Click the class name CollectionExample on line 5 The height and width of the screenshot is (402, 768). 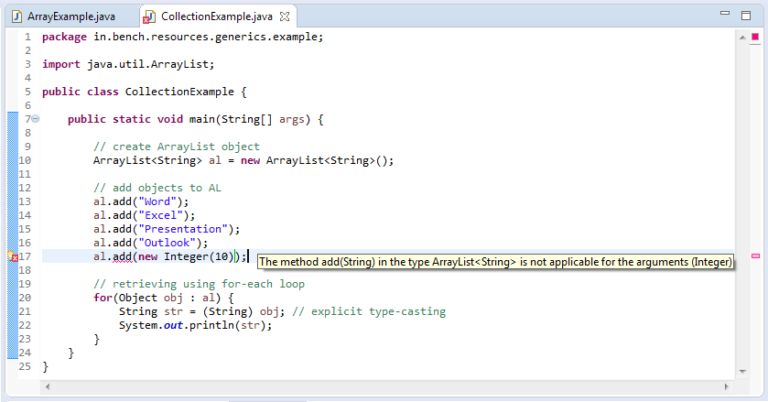pos(185,91)
